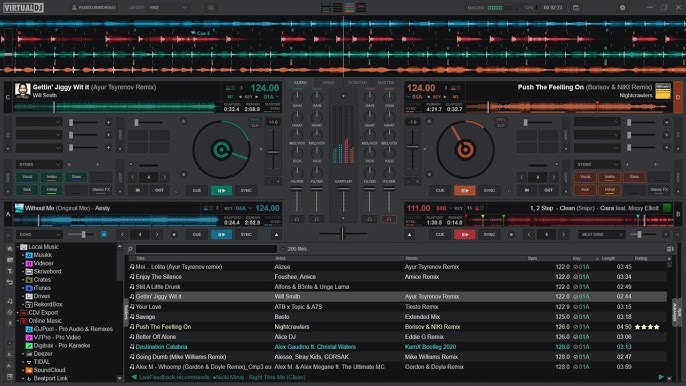Screen dimensions: 686x386
Task: Click the star rating of Push The Feeling On
Action: click(647, 327)
